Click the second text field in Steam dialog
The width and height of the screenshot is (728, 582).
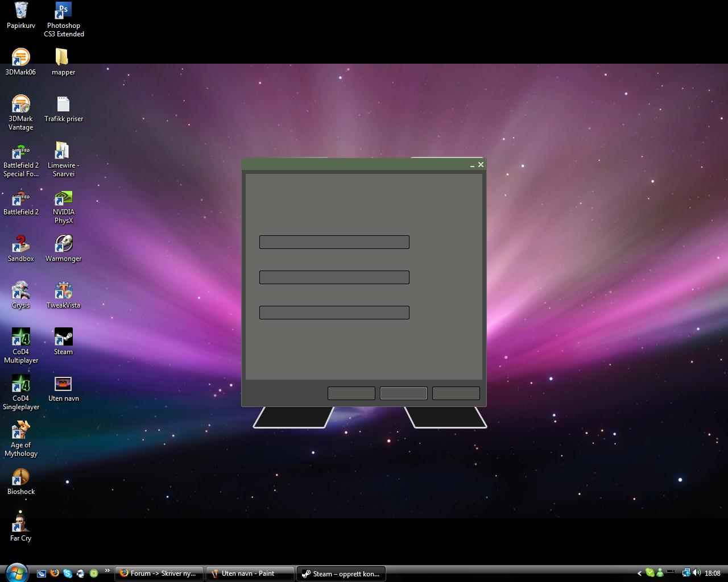[334, 277]
